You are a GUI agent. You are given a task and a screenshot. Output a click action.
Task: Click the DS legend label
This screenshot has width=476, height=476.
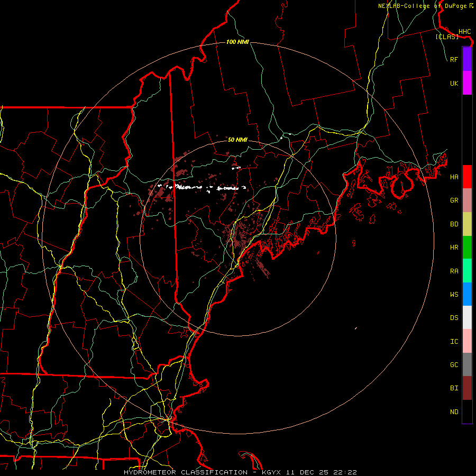click(x=454, y=318)
